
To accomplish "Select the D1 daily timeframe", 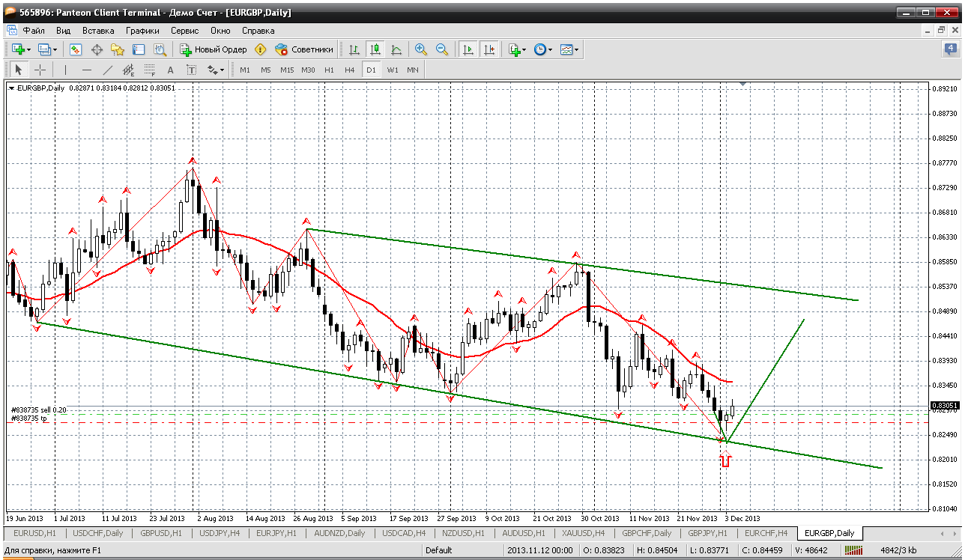I will (371, 70).
